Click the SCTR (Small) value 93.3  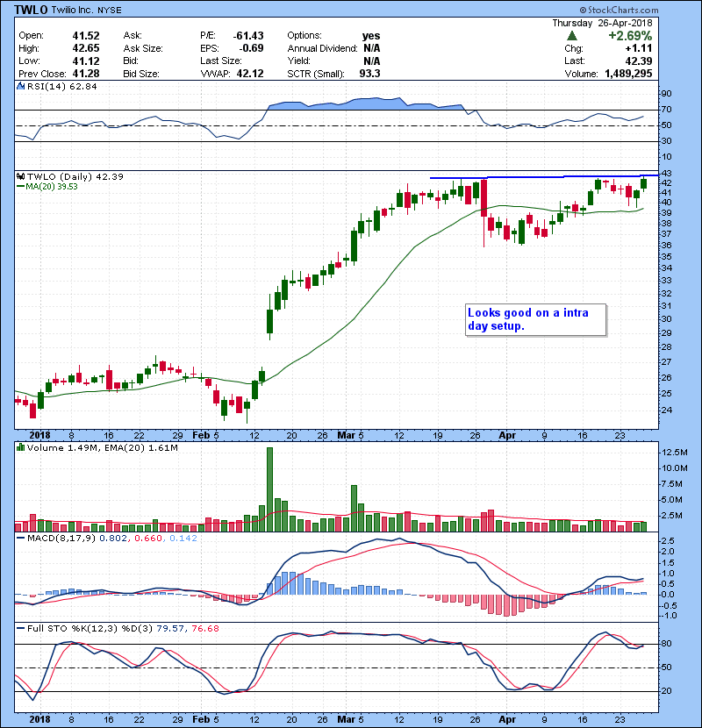tap(369, 74)
